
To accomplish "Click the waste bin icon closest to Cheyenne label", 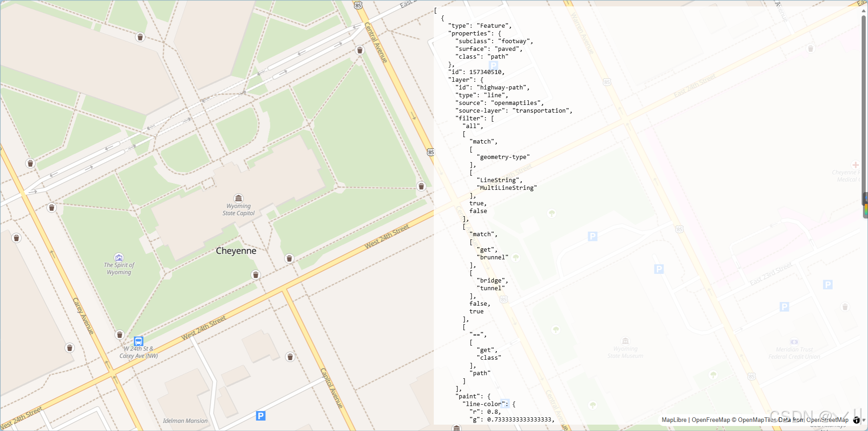I will (256, 275).
